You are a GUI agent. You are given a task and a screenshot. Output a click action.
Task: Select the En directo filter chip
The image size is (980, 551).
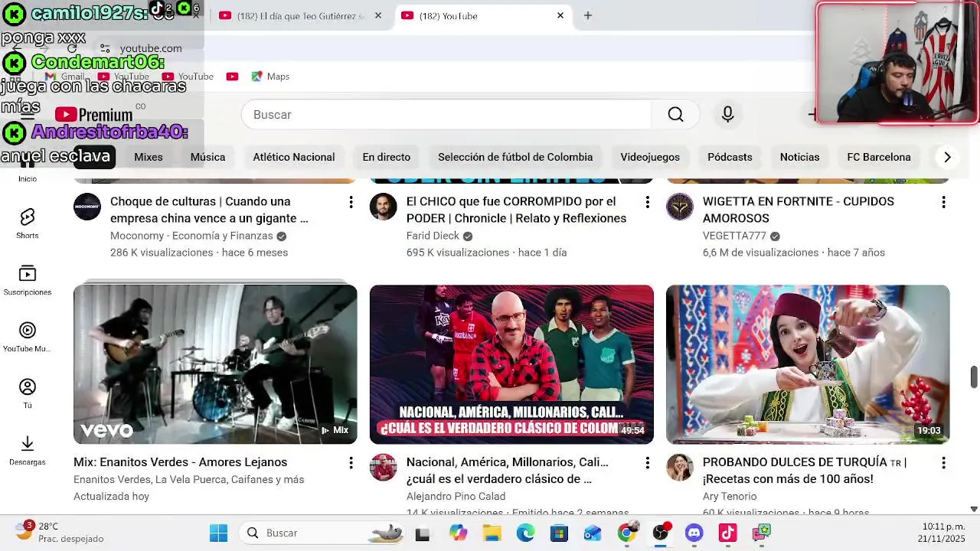point(387,157)
